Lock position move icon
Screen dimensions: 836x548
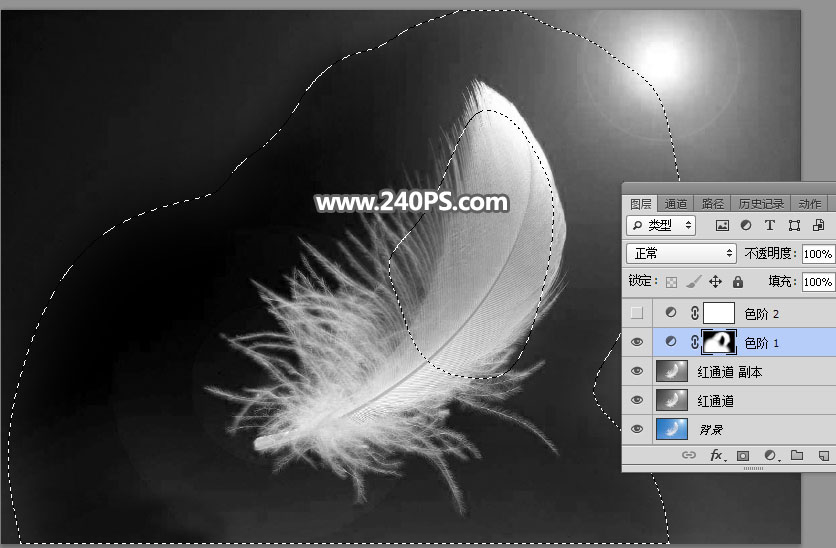(716, 281)
